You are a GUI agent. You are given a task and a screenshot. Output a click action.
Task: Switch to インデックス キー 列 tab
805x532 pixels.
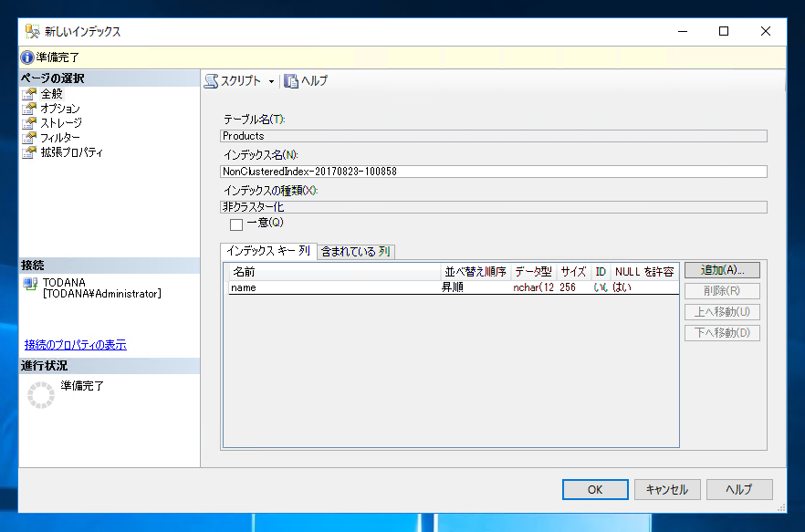(268, 251)
